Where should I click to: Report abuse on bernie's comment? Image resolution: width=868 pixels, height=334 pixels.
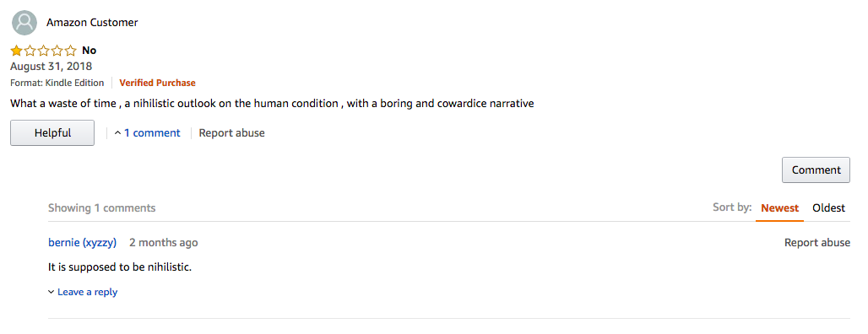click(x=817, y=243)
